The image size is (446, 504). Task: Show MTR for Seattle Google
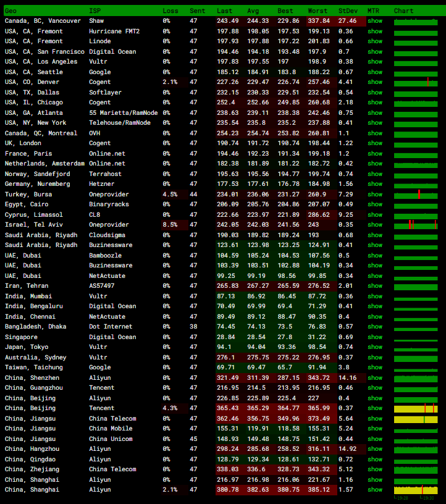[x=375, y=72]
